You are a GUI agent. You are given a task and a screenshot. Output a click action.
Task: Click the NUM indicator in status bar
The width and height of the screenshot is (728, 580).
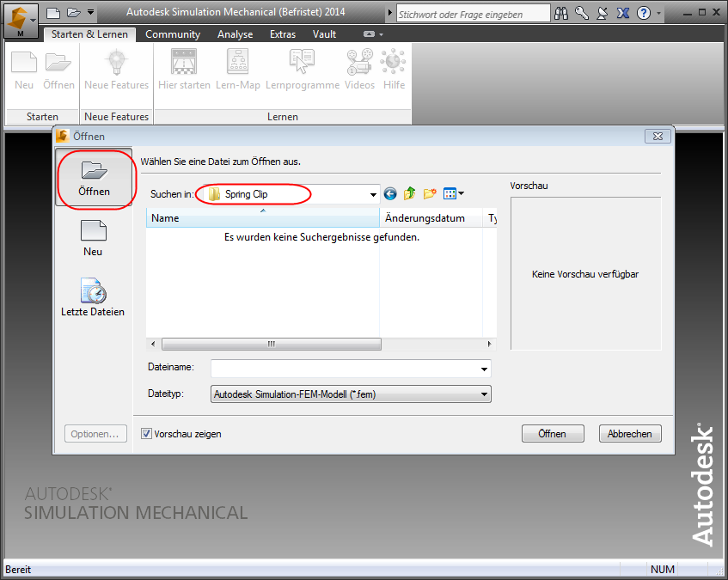pyautogui.click(x=662, y=570)
